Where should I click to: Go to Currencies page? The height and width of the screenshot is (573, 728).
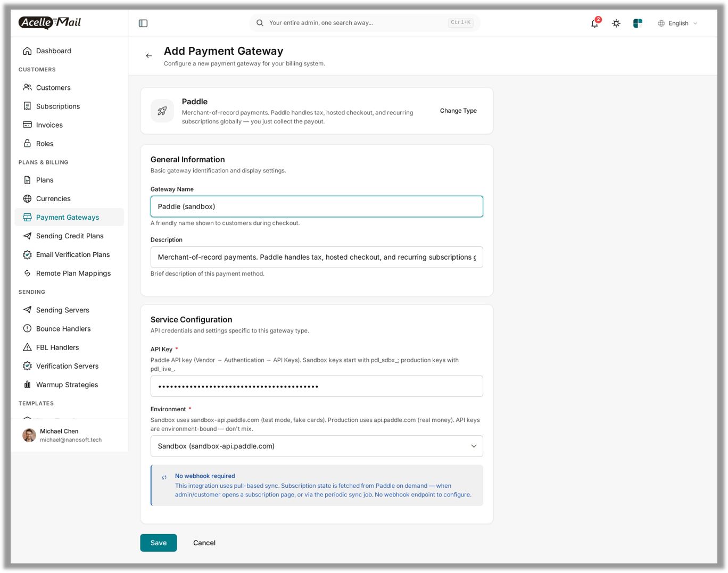[x=69, y=198]
